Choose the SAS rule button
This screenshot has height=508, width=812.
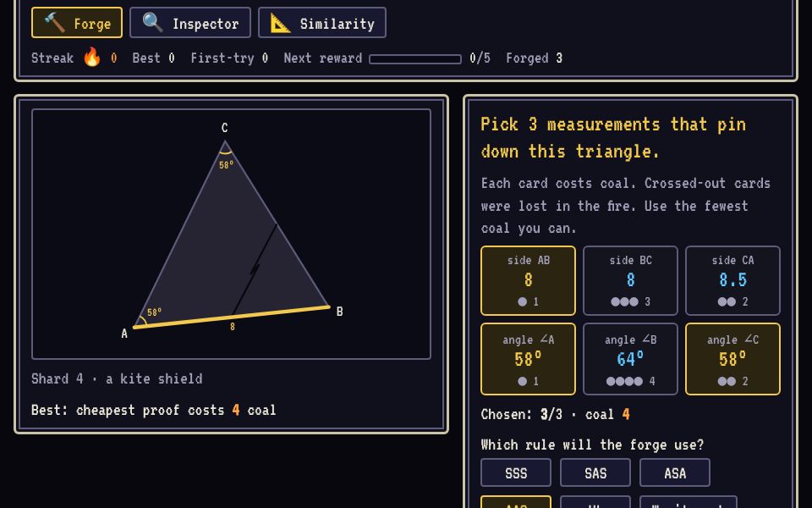tap(595, 472)
